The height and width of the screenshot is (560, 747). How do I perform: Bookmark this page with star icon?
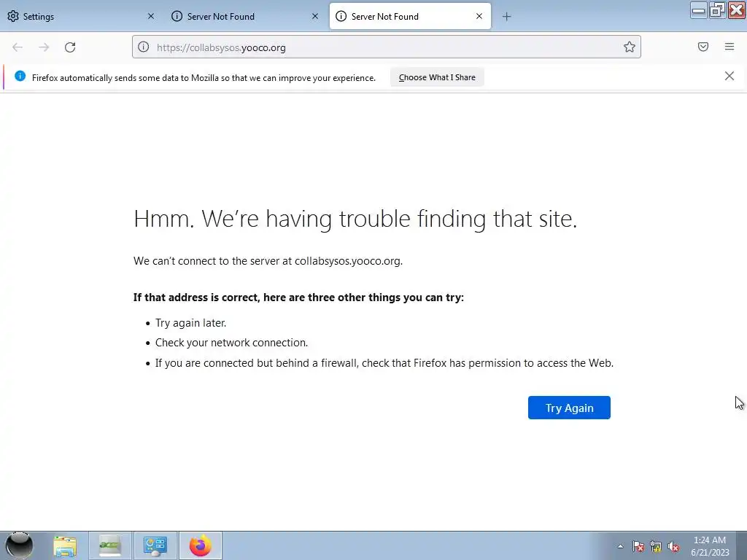click(x=630, y=47)
